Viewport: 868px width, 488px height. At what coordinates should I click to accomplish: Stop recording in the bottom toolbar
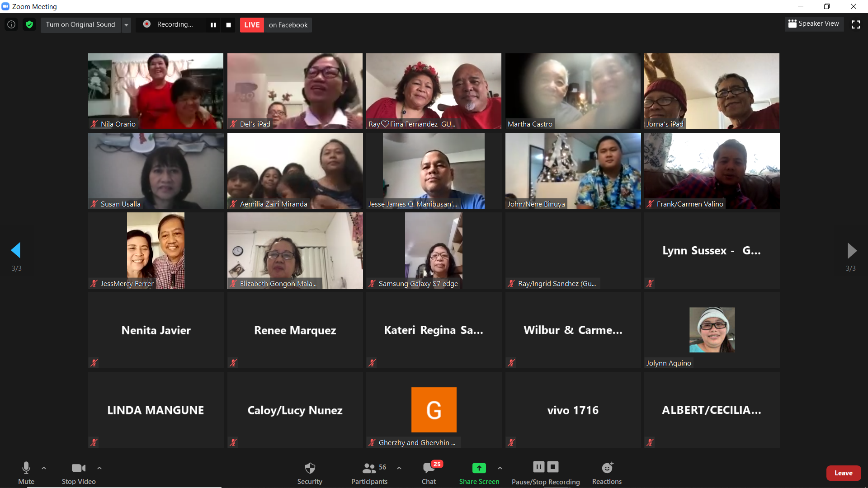553,467
